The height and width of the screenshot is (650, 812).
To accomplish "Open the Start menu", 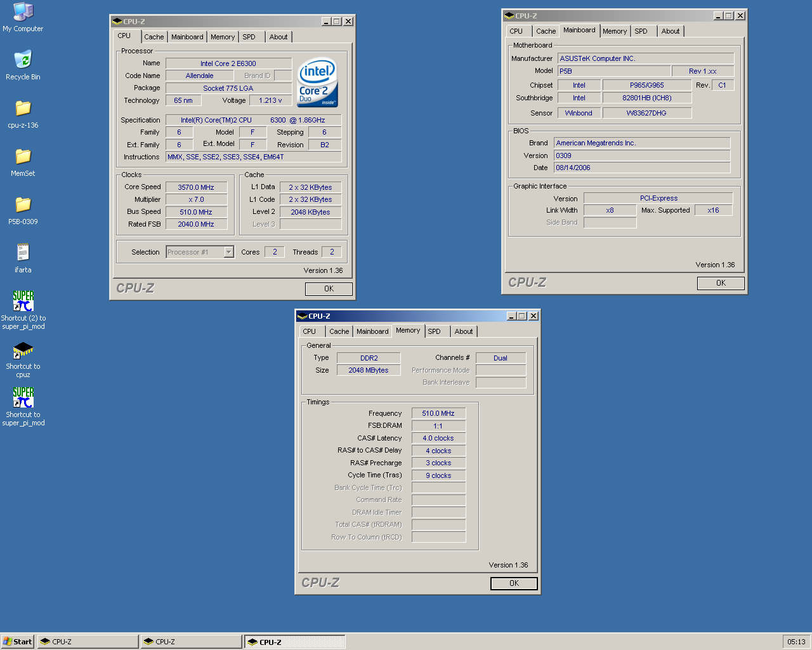I will (x=17, y=642).
